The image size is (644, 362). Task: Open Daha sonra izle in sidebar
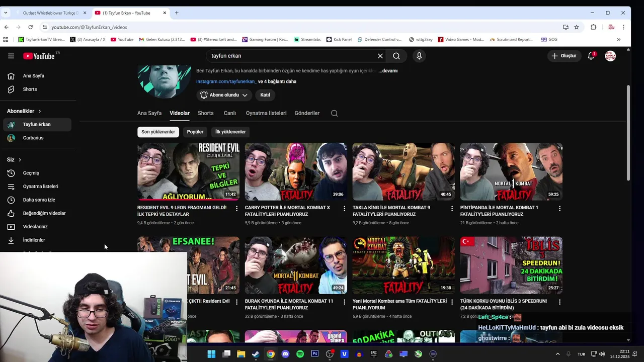pos(37,200)
